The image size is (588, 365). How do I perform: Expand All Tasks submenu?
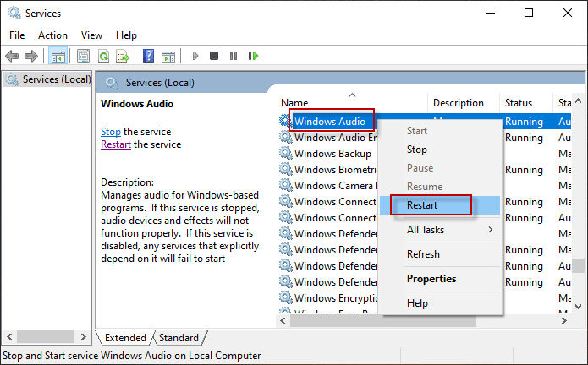[440, 230]
